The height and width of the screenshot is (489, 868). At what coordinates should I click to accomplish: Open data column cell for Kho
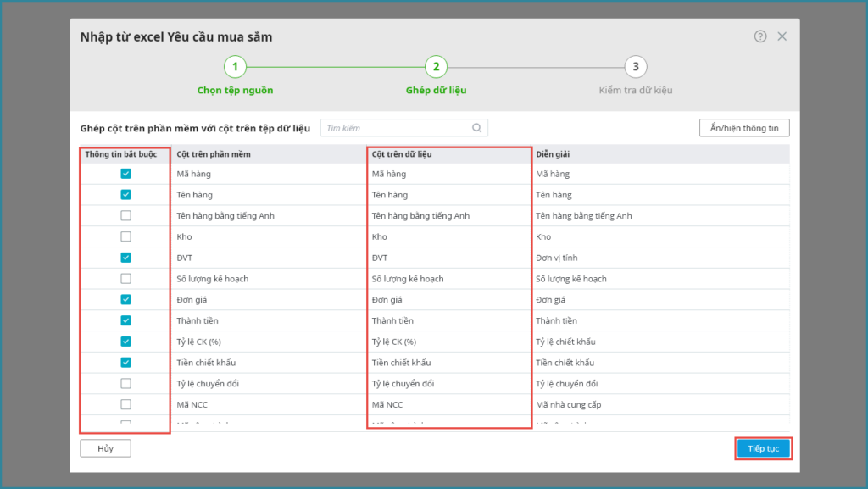click(x=449, y=236)
